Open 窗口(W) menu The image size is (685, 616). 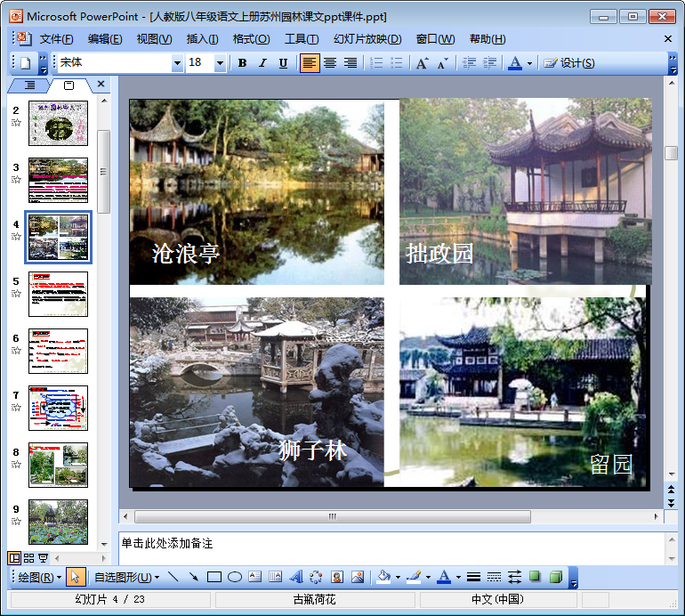[x=435, y=39]
